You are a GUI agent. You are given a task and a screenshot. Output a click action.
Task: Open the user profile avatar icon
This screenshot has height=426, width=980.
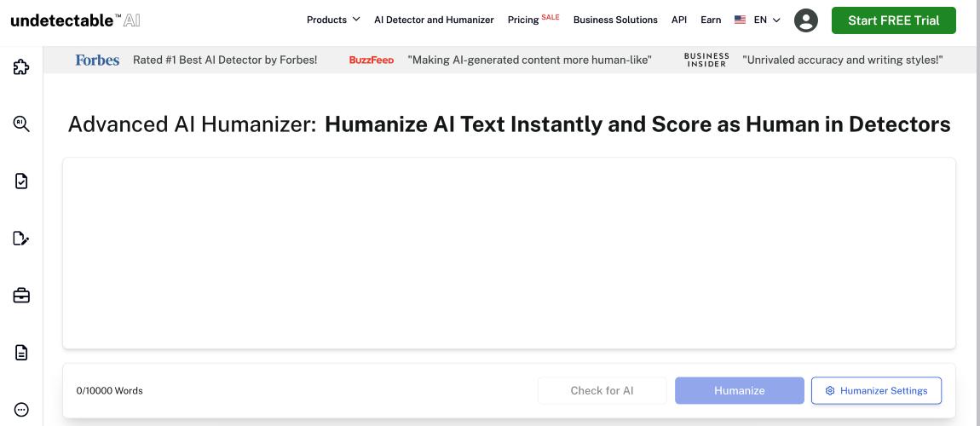point(806,20)
